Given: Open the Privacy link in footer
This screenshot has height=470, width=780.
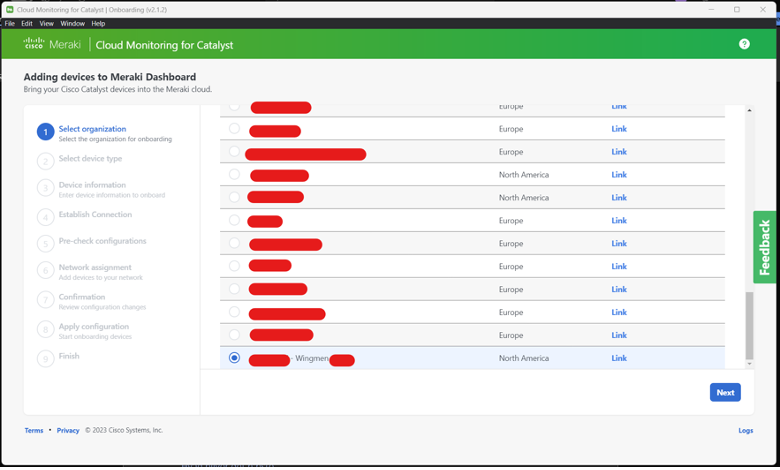Looking at the screenshot, I should pos(68,430).
